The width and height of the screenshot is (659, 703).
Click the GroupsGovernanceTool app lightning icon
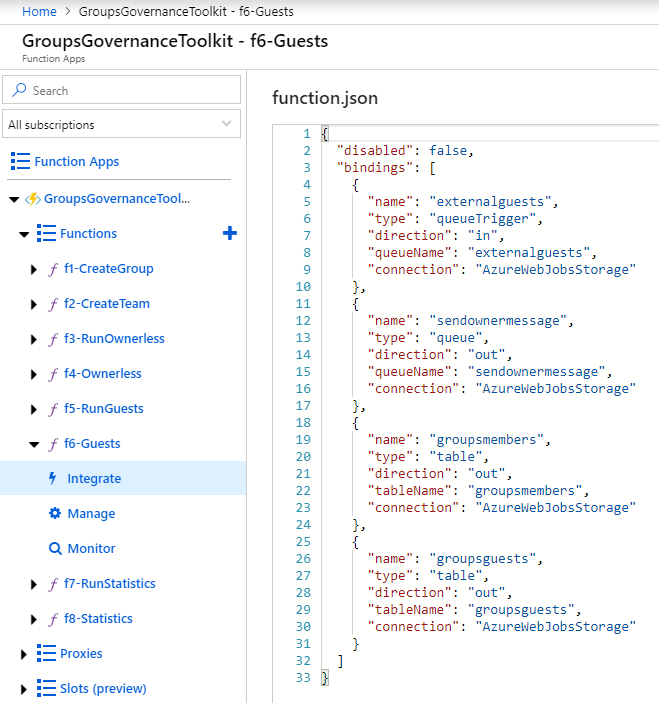point(31,199)
